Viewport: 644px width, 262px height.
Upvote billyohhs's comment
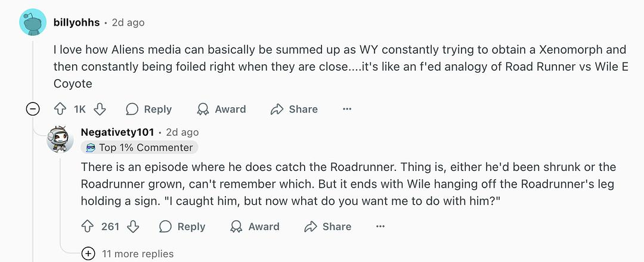(60, 109)
